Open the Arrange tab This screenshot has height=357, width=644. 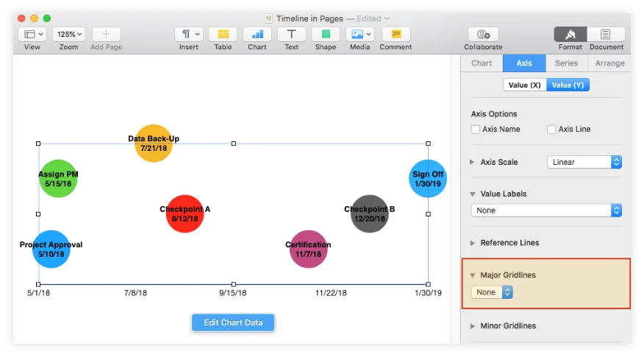coord(609,63)
